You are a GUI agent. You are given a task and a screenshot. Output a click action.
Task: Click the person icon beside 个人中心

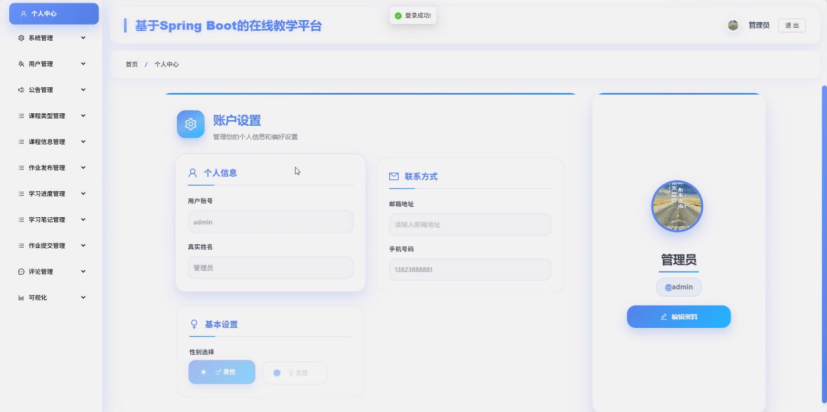(x=23, y=14)
